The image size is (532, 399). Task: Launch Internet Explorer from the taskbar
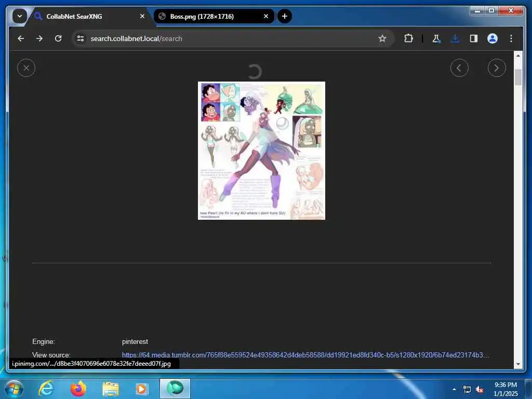pos(46,389)
